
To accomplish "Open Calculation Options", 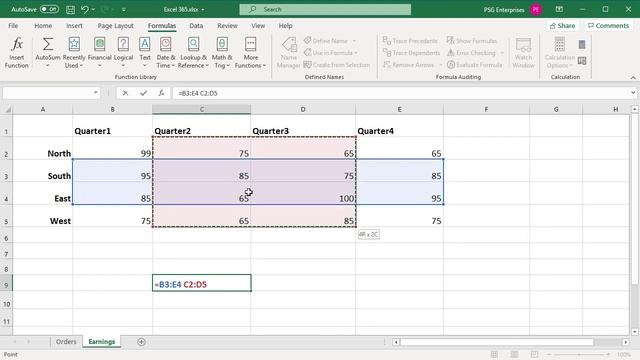I will point(560,53).
